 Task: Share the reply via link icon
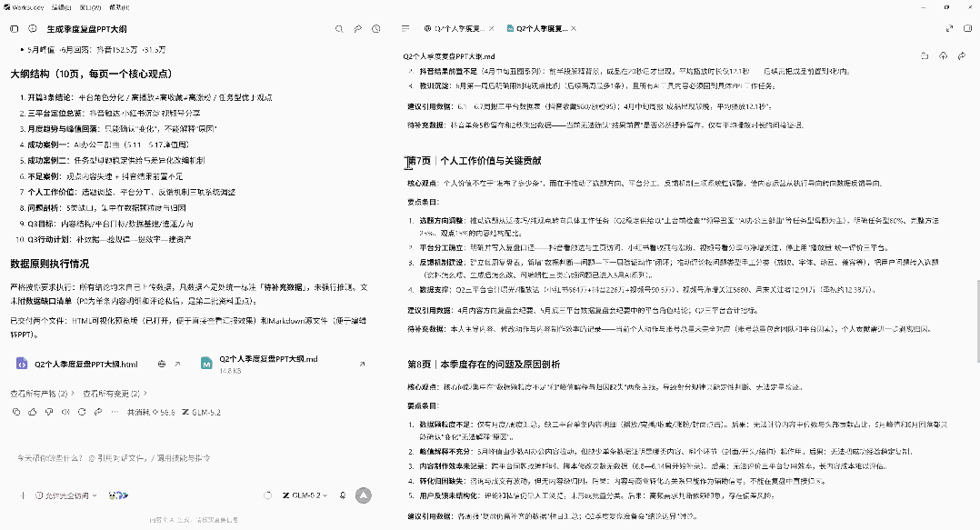[x=98, y=412]
